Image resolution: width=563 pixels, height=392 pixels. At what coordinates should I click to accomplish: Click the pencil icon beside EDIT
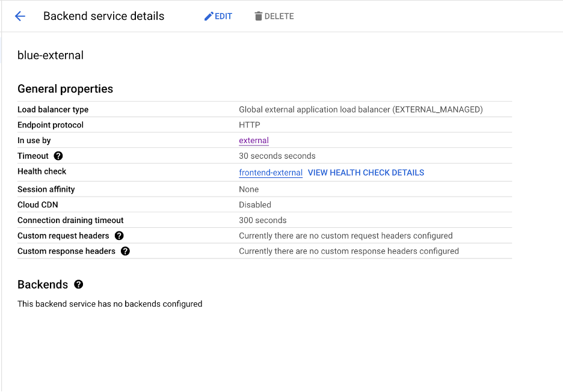pyautogui.click(x=209, y=16)
